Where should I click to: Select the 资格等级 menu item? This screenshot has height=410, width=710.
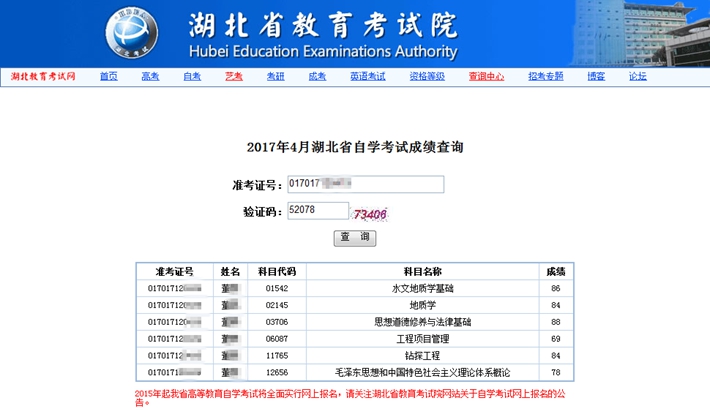tap(427, 76)
